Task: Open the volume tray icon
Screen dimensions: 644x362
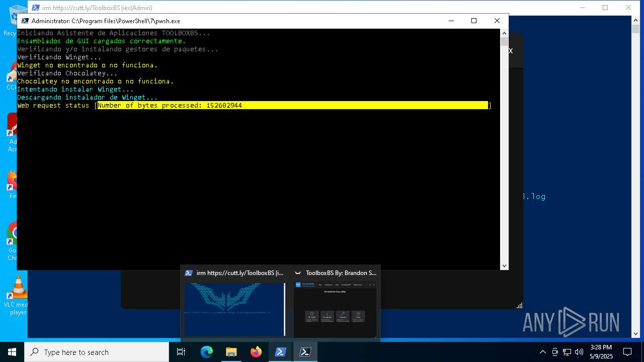Action: (x=579, y=352)
